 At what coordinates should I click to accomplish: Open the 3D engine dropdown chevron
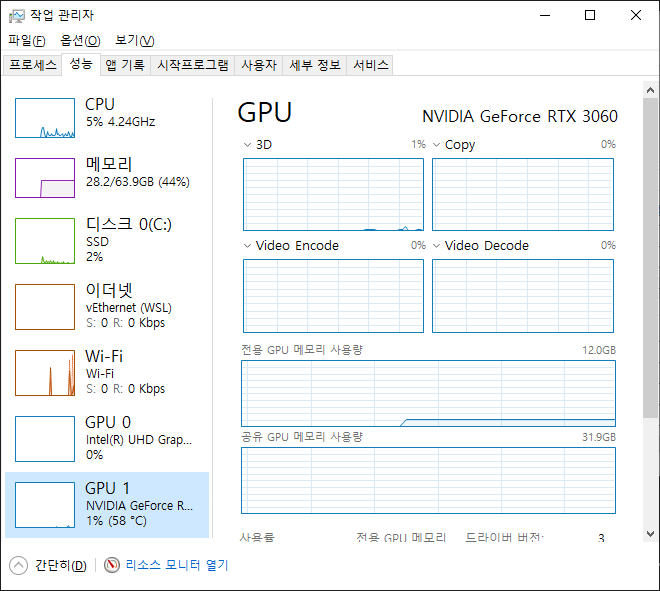click(248, 145)
